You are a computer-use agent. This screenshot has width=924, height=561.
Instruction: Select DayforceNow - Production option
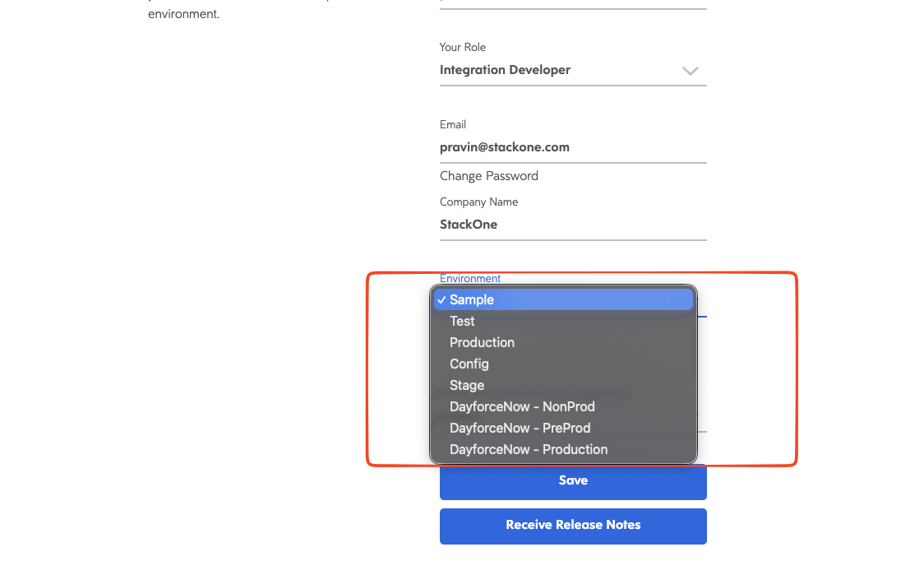[563, 449]
